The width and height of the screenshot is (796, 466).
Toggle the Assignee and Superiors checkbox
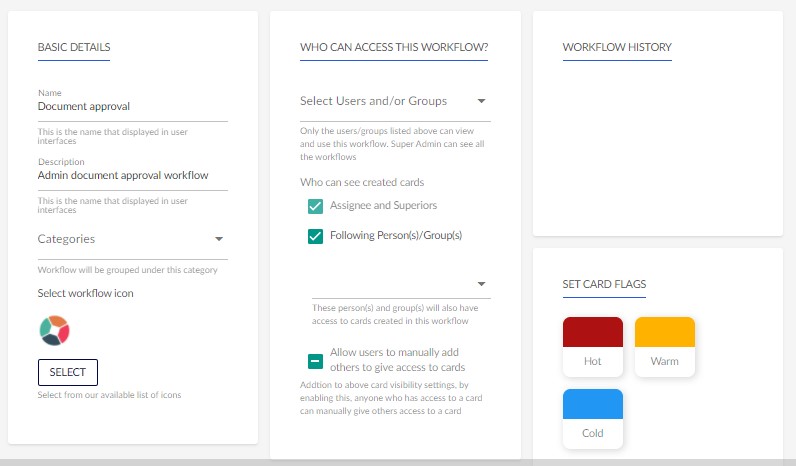(x=315, y=206)
